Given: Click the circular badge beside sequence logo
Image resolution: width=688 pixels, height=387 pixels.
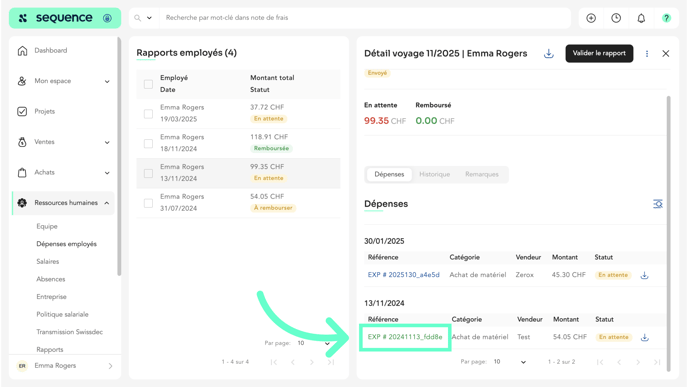Looking at the screenshot, I should (107, 18).
